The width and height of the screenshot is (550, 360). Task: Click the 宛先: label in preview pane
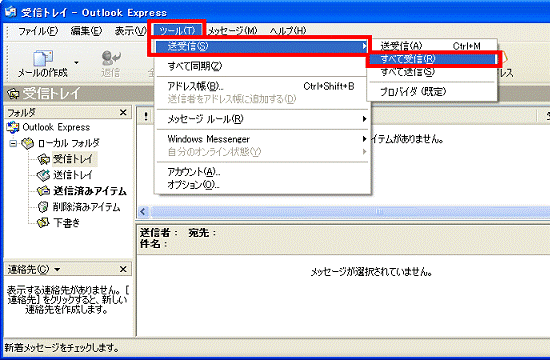202,233
